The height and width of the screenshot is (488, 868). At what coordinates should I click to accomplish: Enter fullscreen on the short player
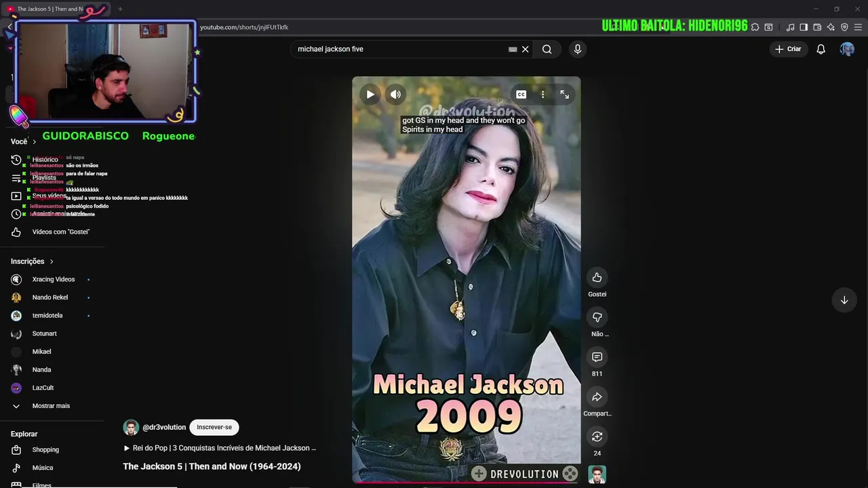point(564,95)
